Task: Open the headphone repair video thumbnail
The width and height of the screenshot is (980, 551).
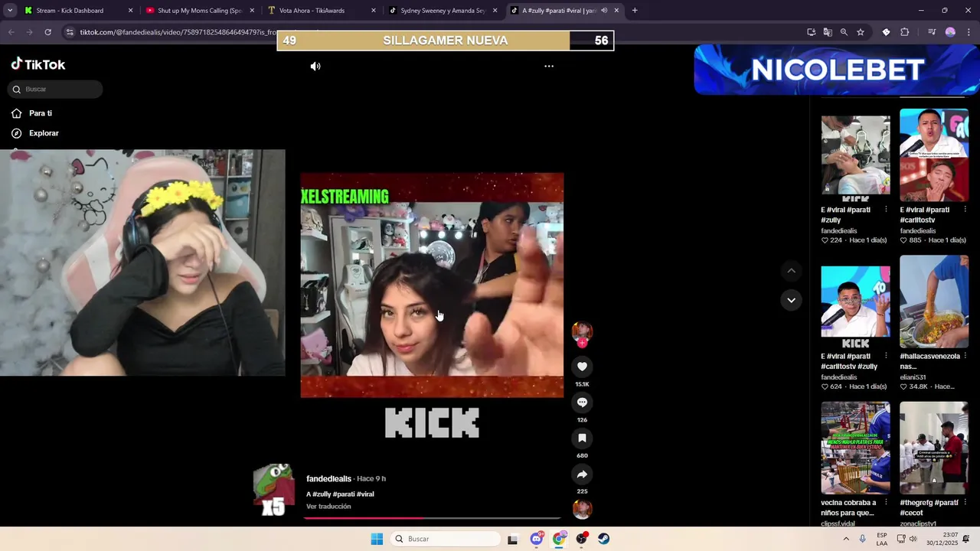Action: click(x=855, y=155)
